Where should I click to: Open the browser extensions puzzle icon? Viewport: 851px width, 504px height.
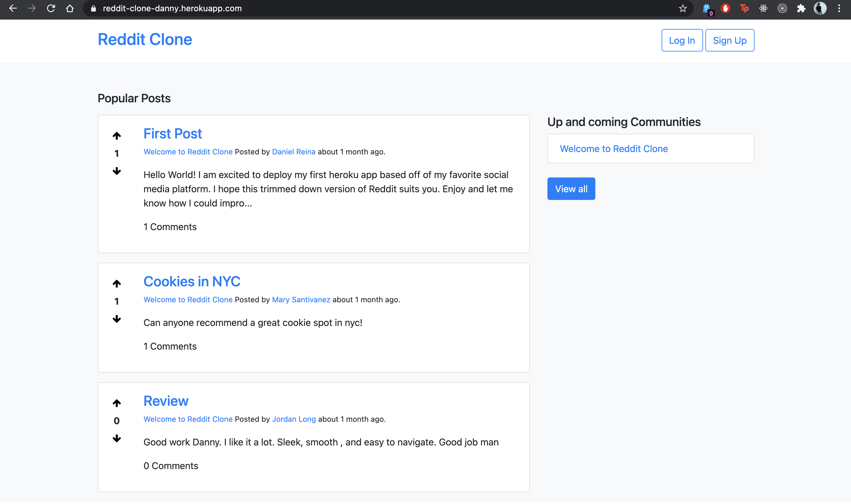point(801,9)
